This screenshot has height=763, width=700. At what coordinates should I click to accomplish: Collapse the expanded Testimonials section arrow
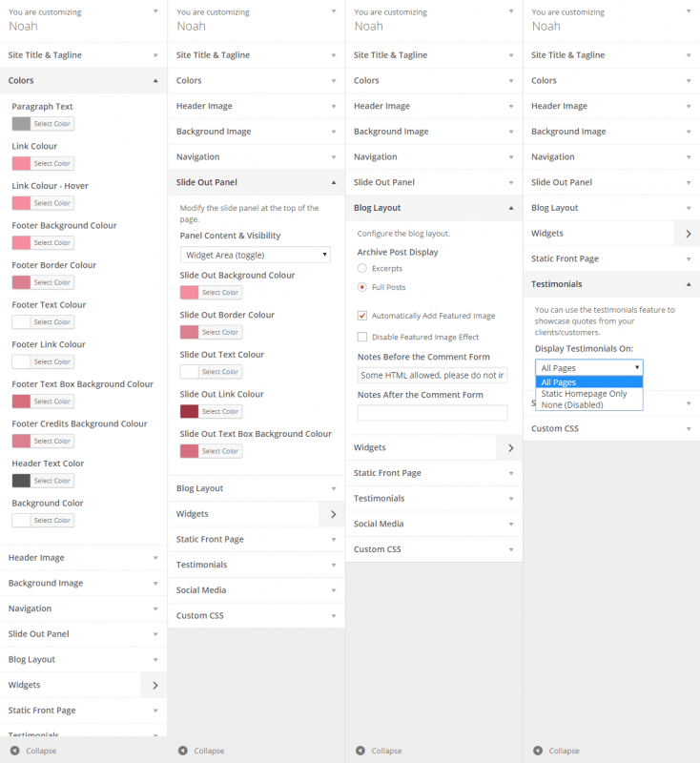689,284
